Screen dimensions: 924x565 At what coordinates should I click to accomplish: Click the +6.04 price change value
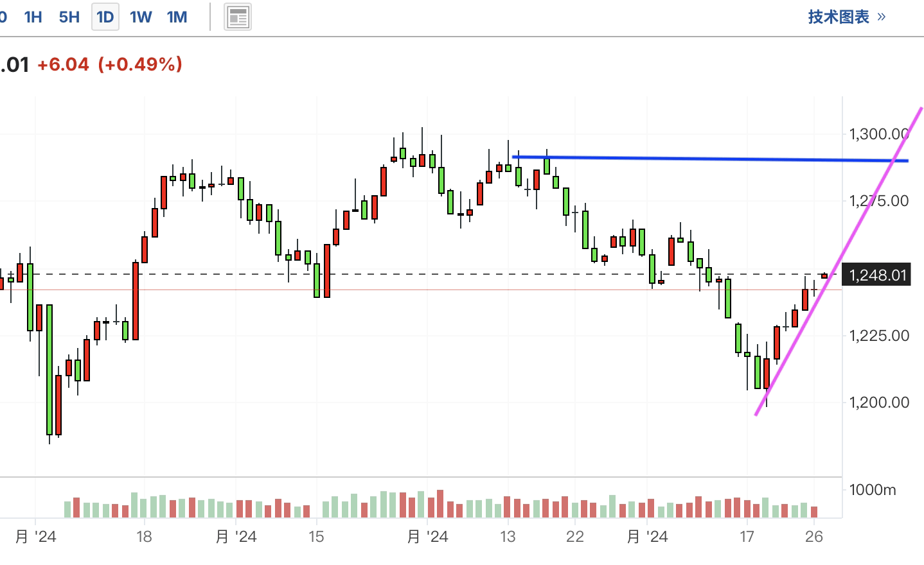pos(63,64)
